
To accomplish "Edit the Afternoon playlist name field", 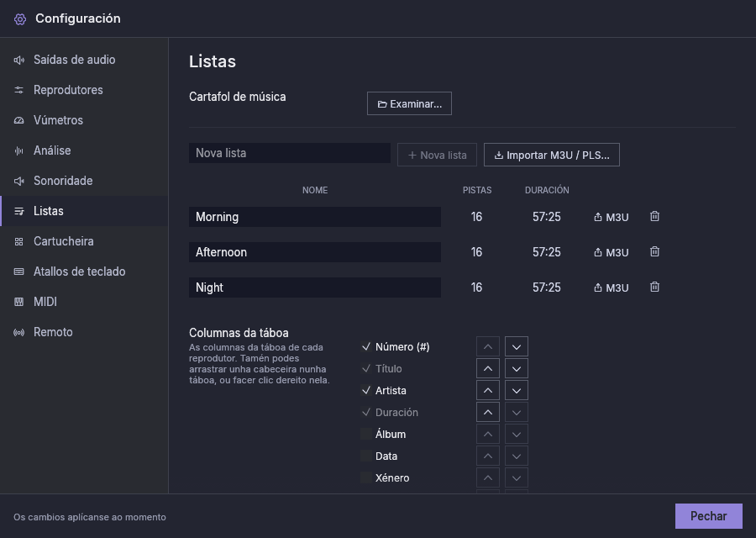I will [x=315, y=252].
